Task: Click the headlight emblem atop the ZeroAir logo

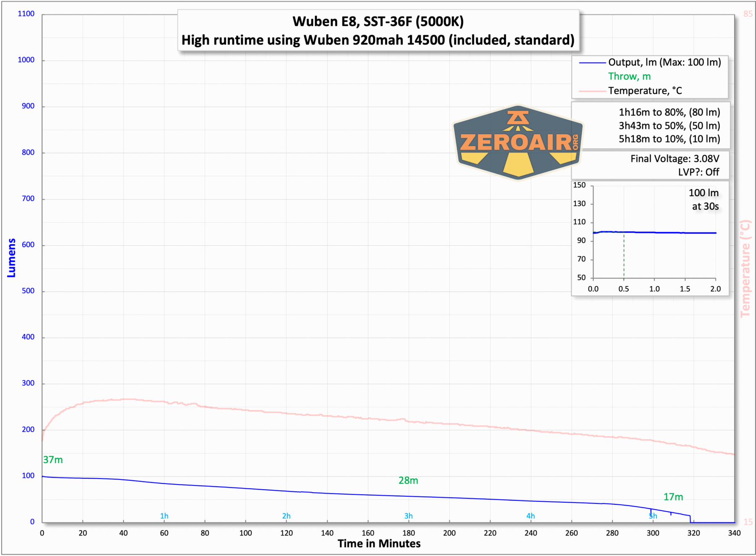Action: (x=517, y=118)
